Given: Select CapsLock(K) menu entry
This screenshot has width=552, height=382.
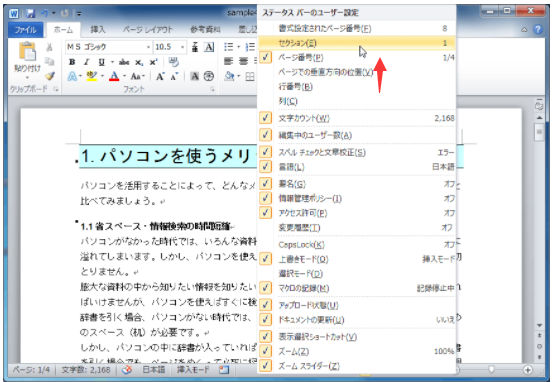Looking at the screenshot, I should point(357,245).
